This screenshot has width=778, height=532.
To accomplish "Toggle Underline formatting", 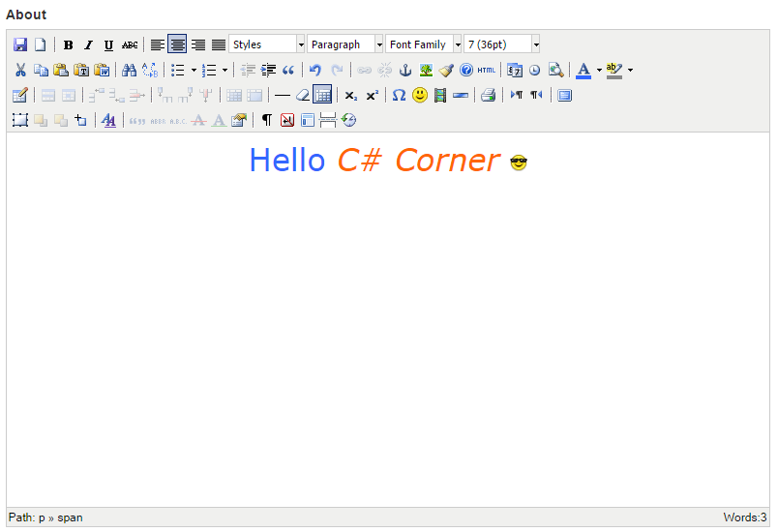I will tap(108, 44).
